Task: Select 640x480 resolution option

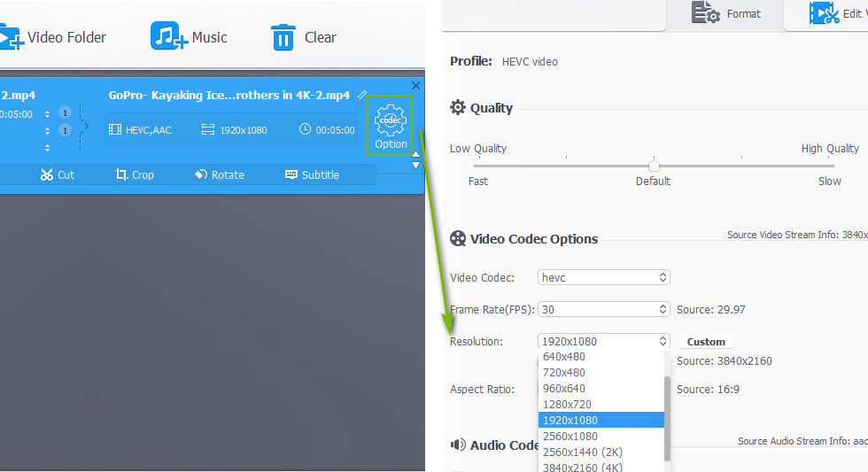Action: [564, 357]
